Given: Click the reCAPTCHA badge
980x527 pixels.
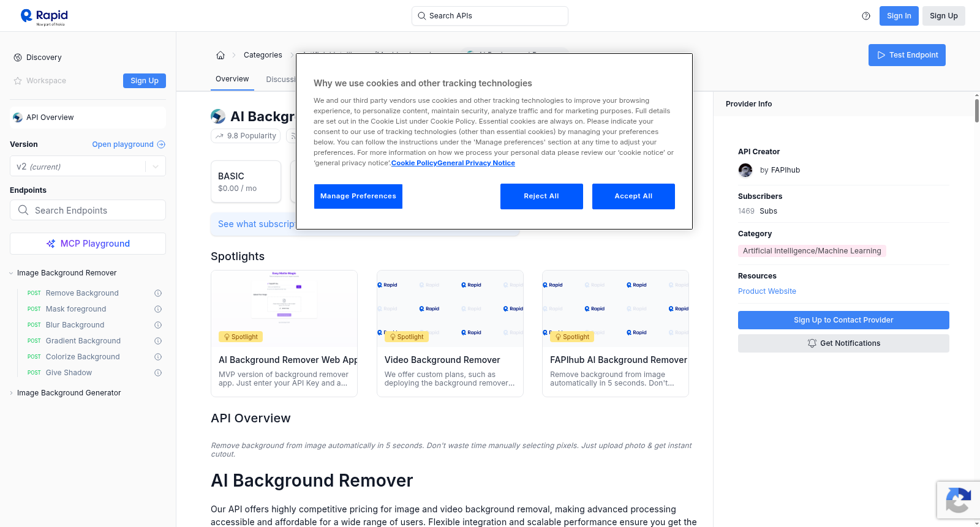Looking at the screenshot, I should tap(958, 500).
